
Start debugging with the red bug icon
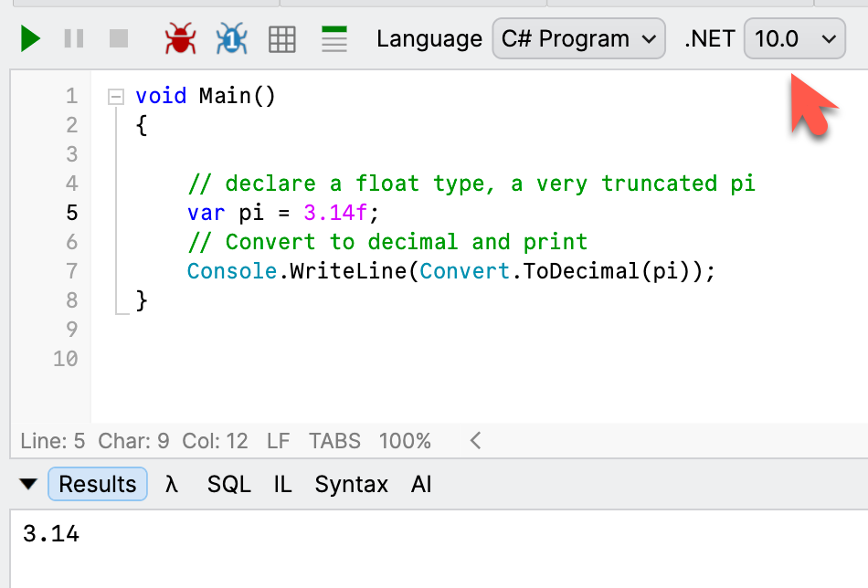181,38
